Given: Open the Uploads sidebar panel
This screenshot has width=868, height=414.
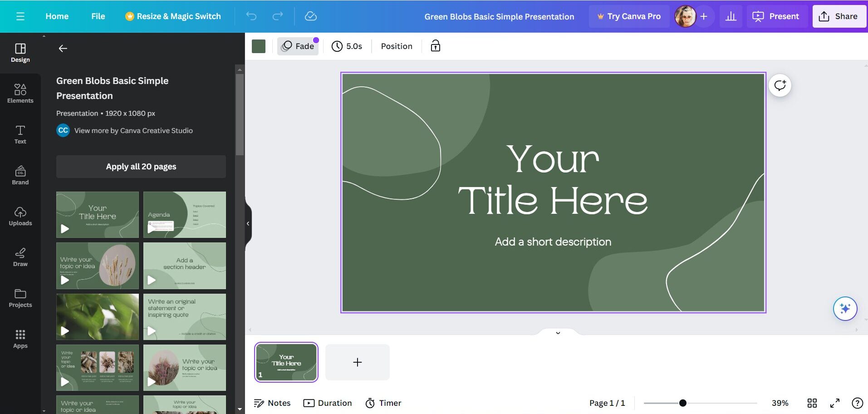Looking at the screenshot, I should pyautogui.click(x=20, y=216).
